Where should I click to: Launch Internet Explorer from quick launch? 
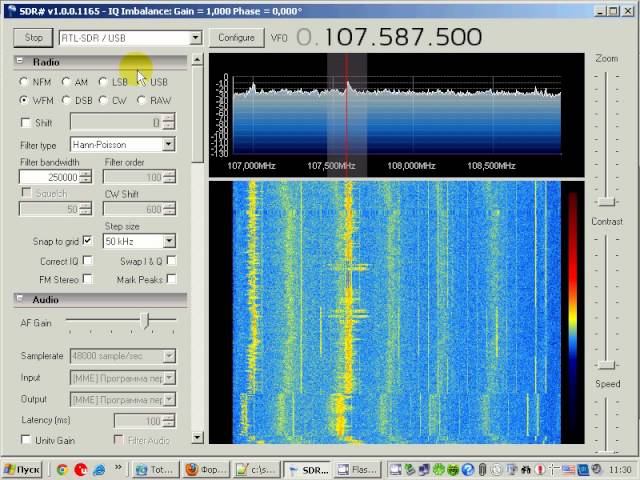tap(99, 470)
